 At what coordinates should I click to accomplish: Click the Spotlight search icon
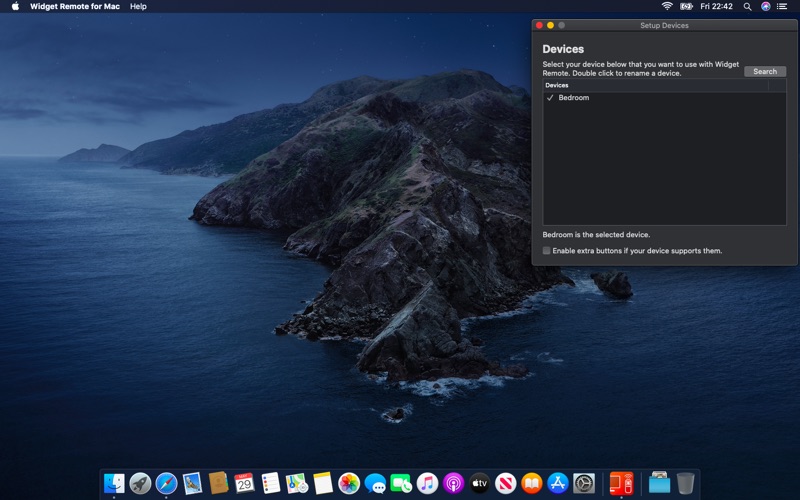[747, 6]
